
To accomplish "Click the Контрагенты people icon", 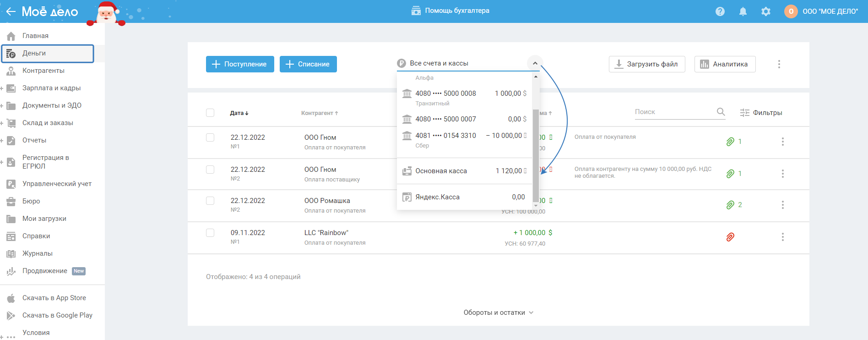I will point(11,71).
